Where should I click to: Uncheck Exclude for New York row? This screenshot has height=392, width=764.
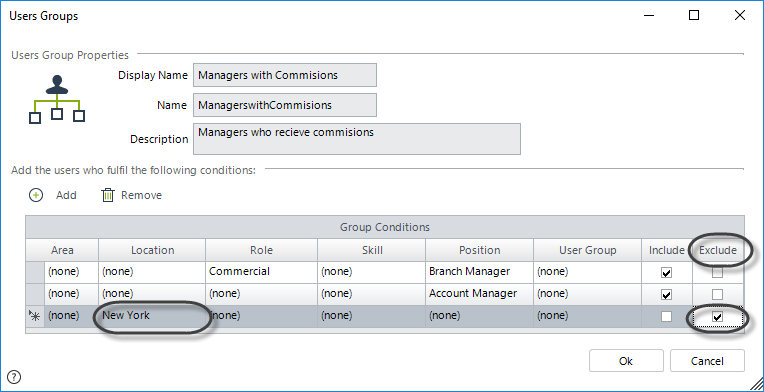(x=717, y=317)
